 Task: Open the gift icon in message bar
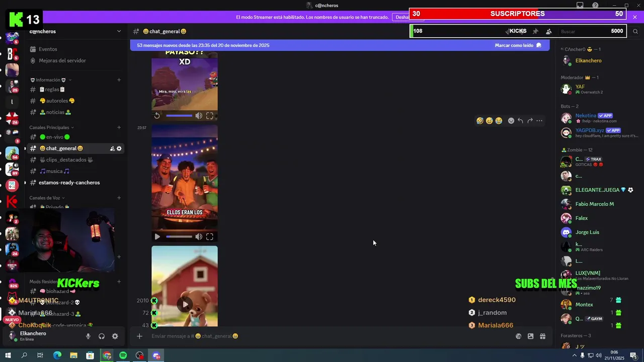[x=543, y=336]
